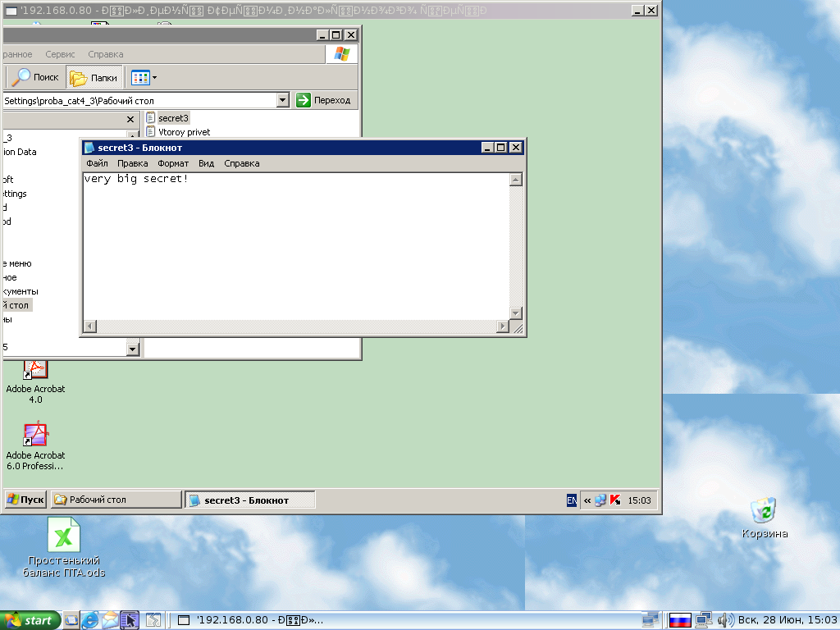This screenshot has height=630, width=840.
Task: Click the remote Пуск start button
Action: click(x=25, y=500)
